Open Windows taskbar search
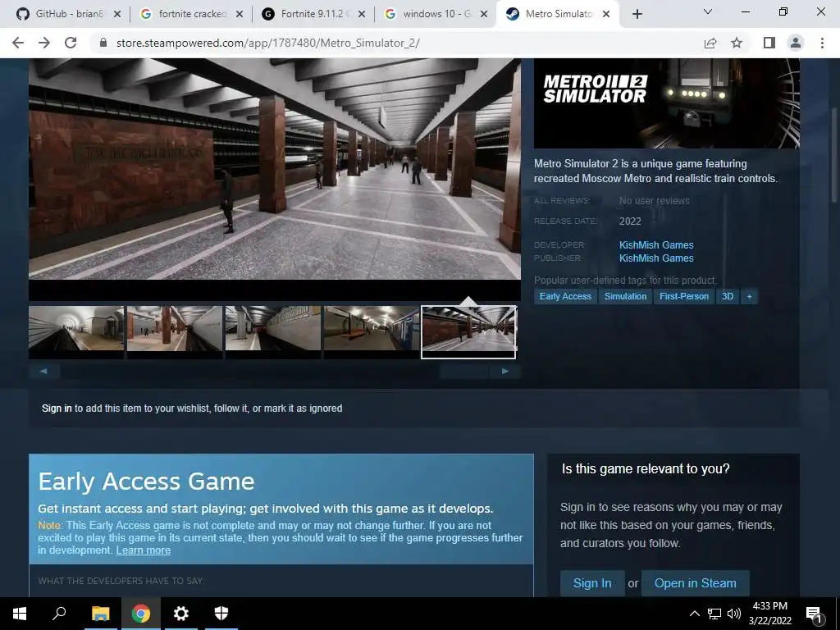The height and width of the screenshot is (630, 840). (59, 614)
